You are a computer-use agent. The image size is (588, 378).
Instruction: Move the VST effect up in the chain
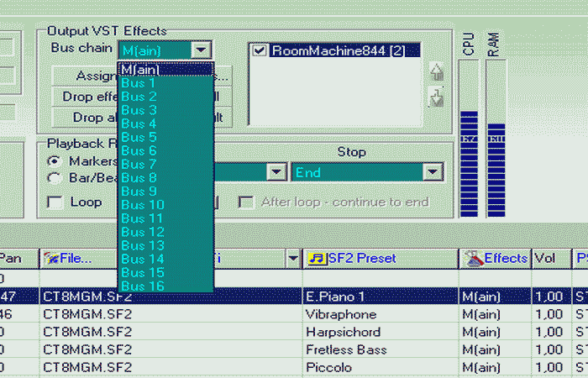click(x=435, y=74)
